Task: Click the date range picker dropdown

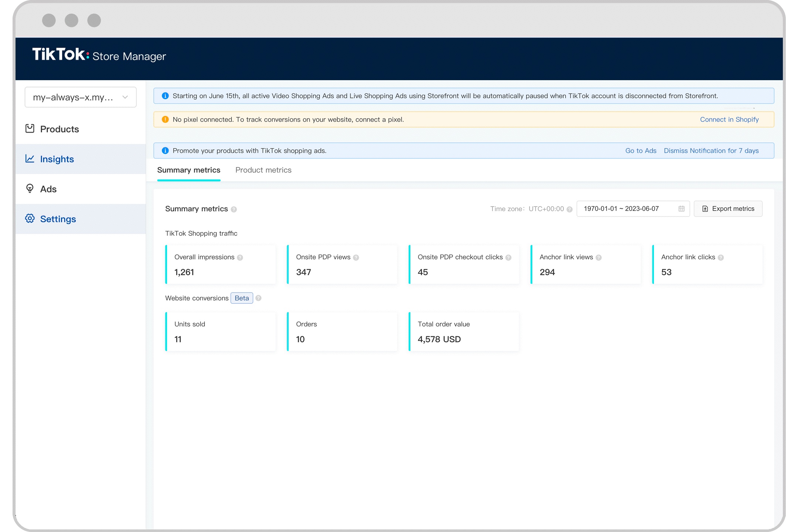Action: (x=632, y=208)
